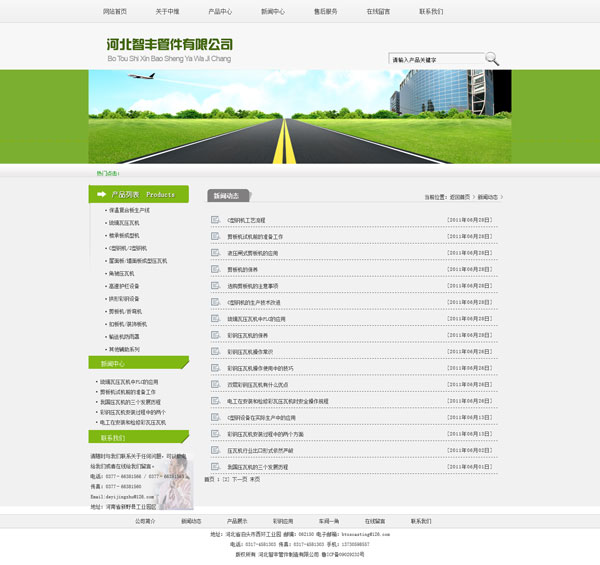Open 联系我们 in the footer navigation
Image resolution: width=600 pixels, height=565 pixels.
(x=421, y=521)
